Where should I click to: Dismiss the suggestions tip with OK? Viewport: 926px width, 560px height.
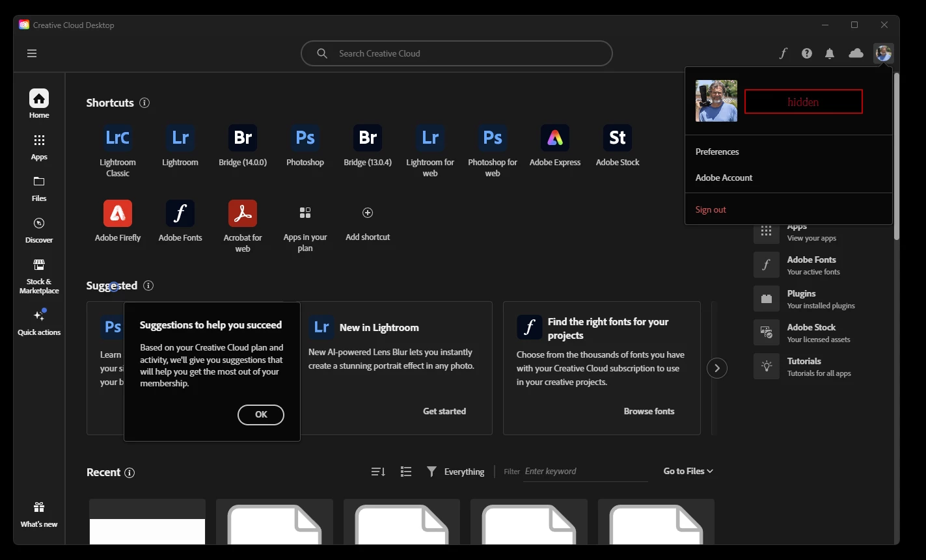(x=261, y=414)
